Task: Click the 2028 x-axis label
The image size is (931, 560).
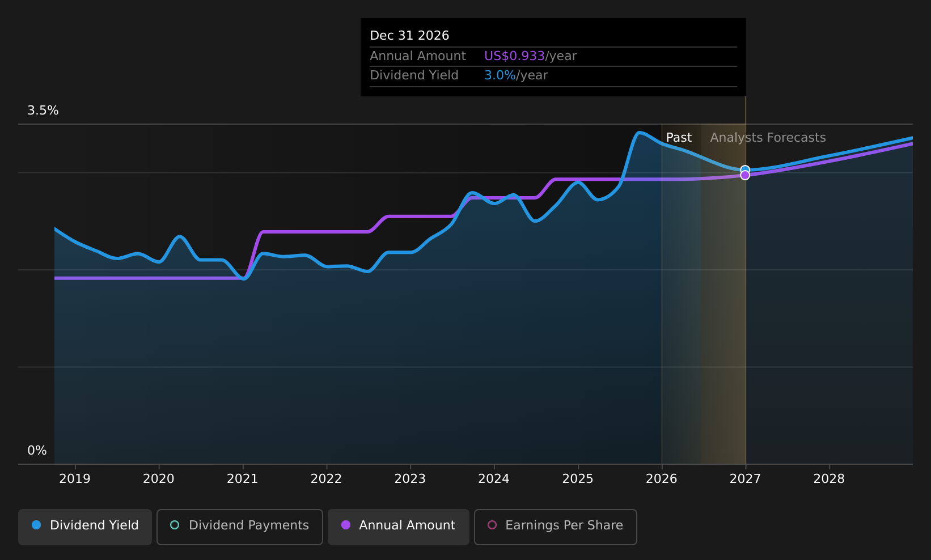Action: pos(829,479)
